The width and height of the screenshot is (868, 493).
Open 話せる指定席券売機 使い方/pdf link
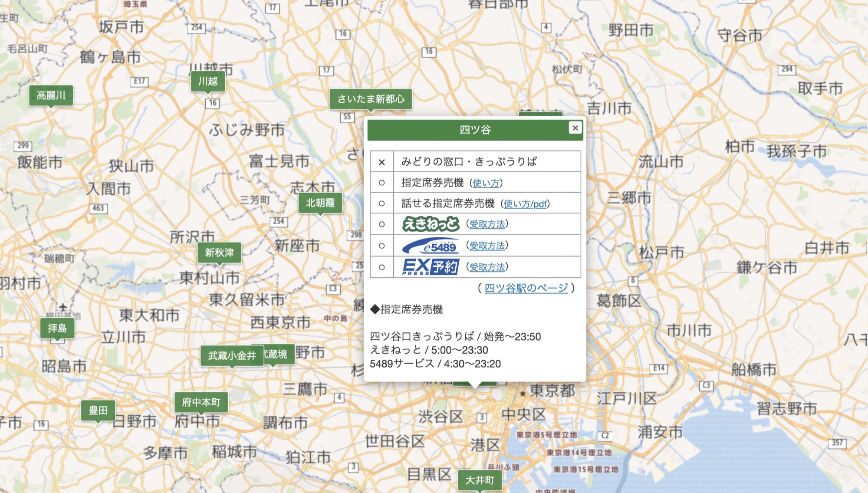coord(525,204)
